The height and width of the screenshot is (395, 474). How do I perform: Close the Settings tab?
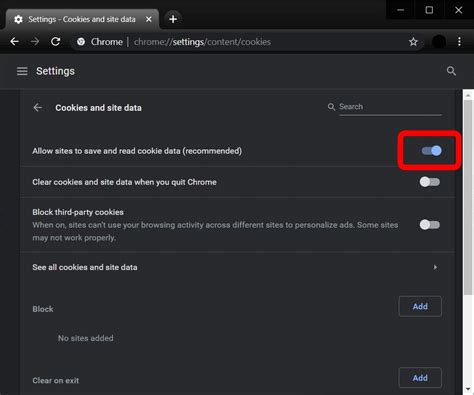click(x=149, y=19)
